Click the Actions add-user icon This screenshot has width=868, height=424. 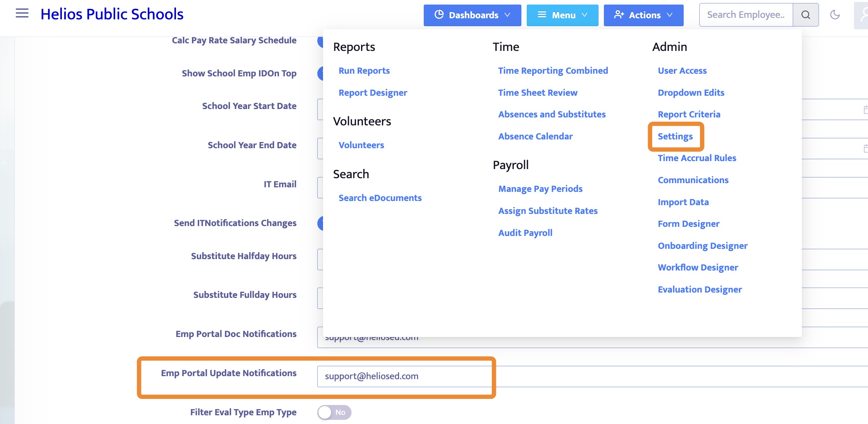(x=619, y=15)
